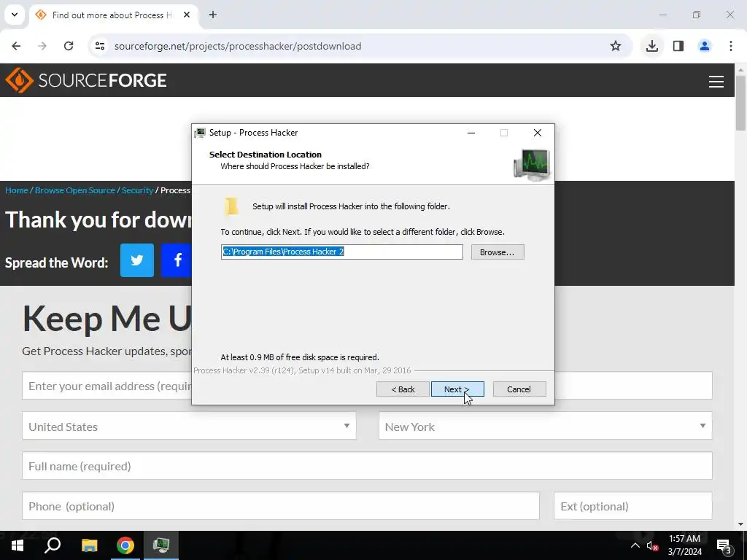Click the muted volume tray icon
The height and width of the screenshot is (560, 747).
pyautogui.click(x=652, y=545)
